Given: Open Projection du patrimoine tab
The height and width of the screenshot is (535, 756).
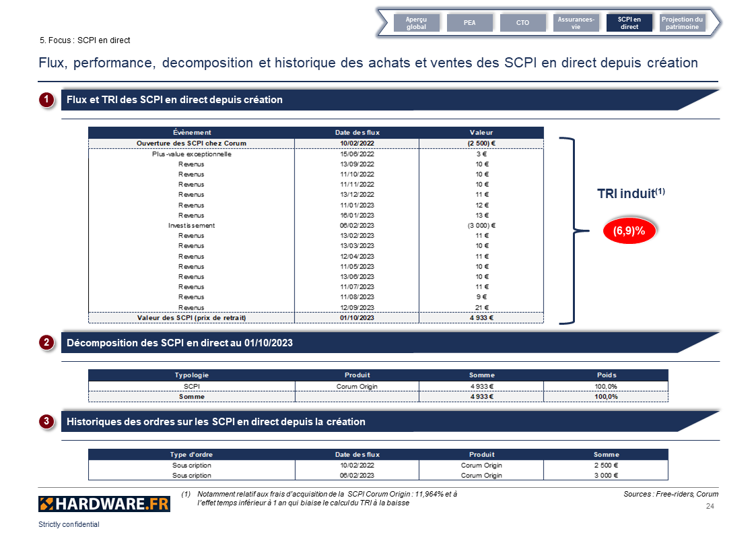Looking at the screenshot, I should pyautogui.click(x=682, y=23).
